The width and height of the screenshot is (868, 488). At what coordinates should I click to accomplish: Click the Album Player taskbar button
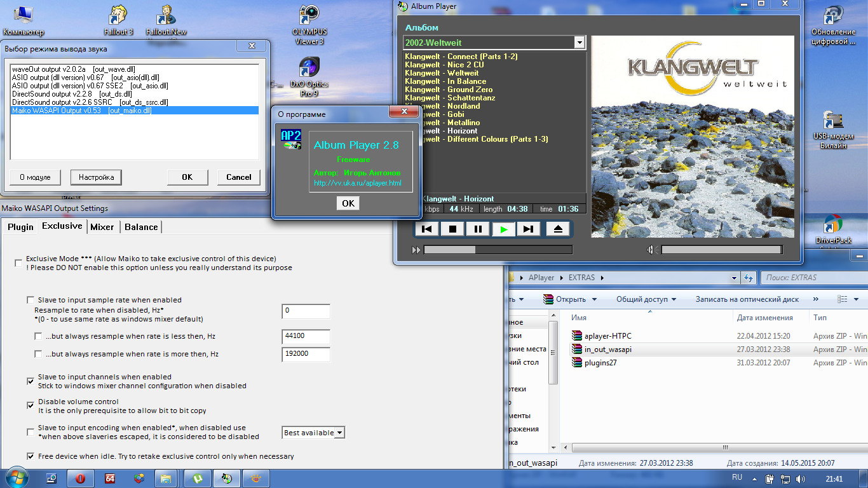tap(227, 478)
